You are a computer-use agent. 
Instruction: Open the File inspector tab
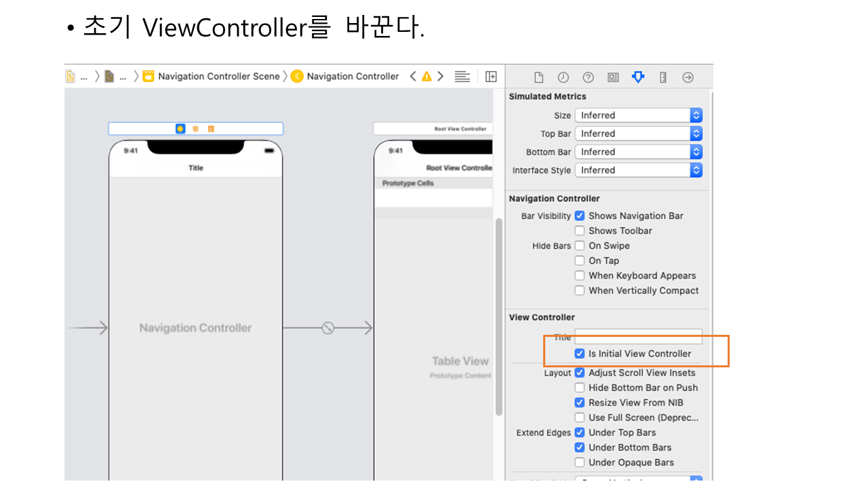pyautogui.click(x=538, y=77)
